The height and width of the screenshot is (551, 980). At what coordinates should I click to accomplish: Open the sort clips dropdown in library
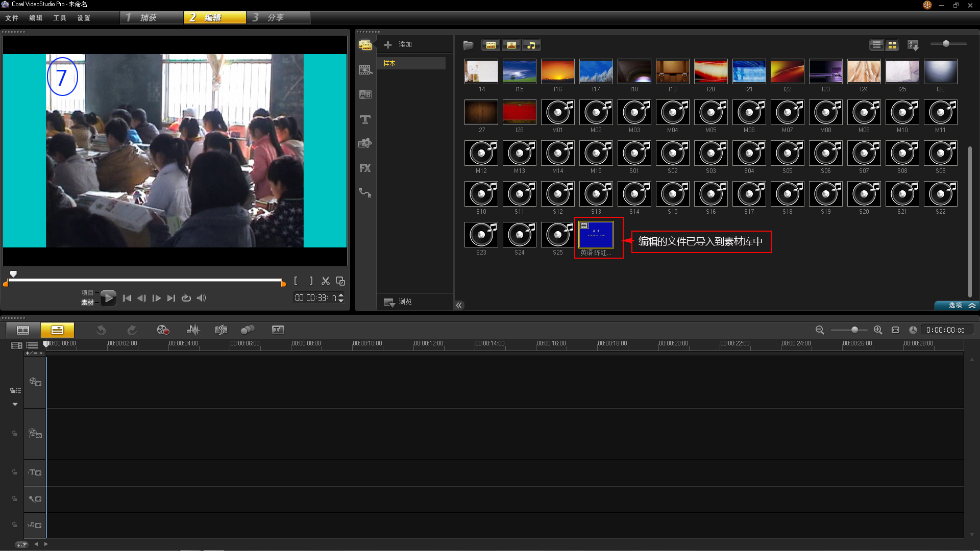tap(913, 45)
